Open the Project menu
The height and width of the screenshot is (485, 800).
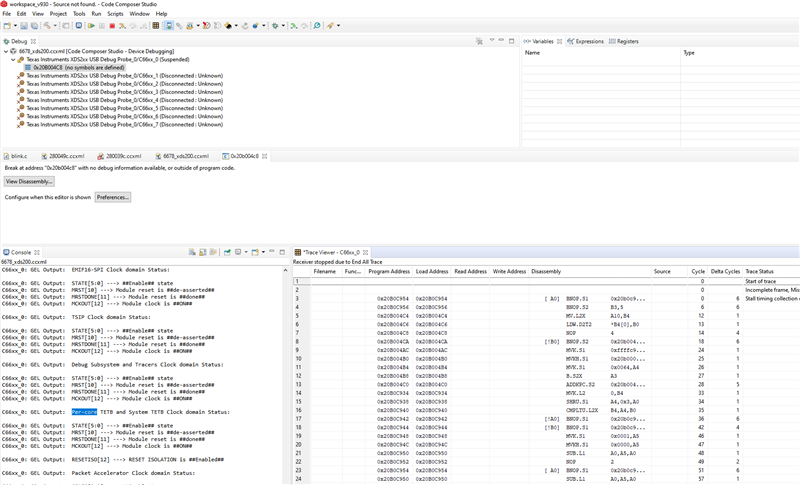pos(58,14)
